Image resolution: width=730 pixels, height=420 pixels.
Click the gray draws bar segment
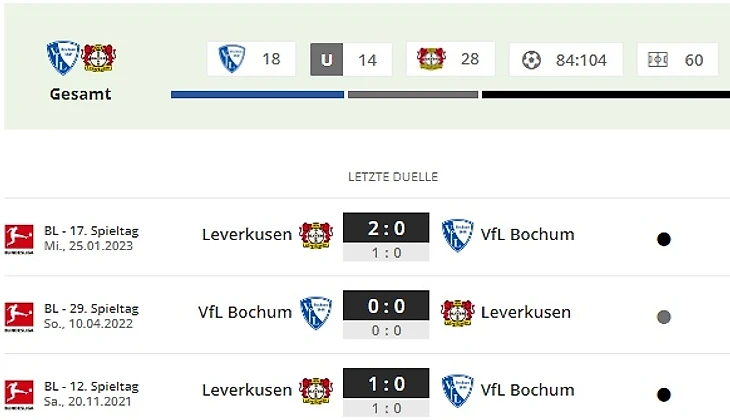coord(413,95)
